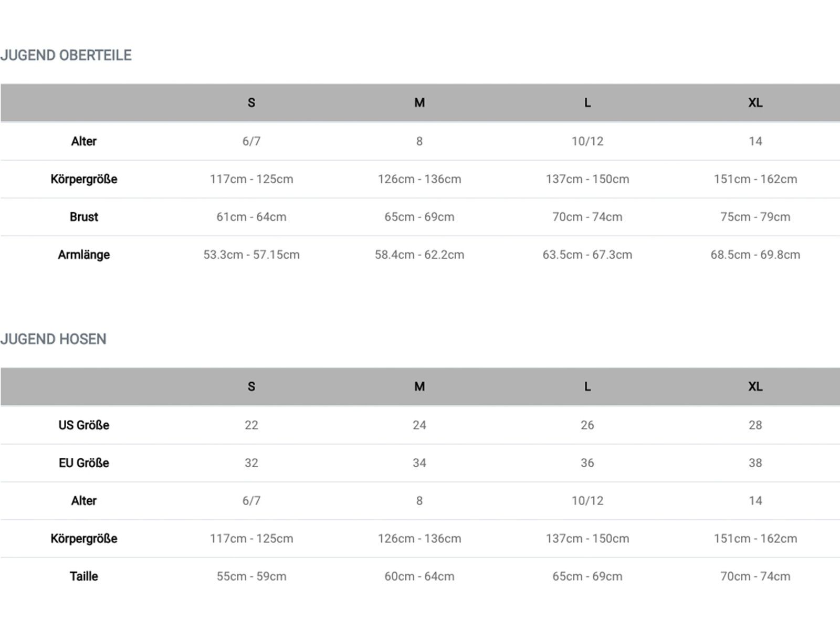The height and width of the screenshot is (630, 840).
Task: Click the 58.4cm - 62.2cm cell
Action: click(419, 255)
